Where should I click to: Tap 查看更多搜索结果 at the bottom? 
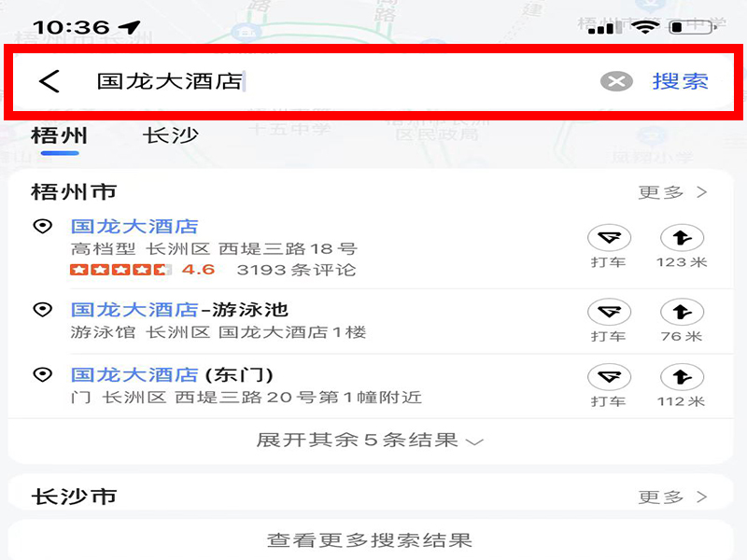(x=370, y=540)
